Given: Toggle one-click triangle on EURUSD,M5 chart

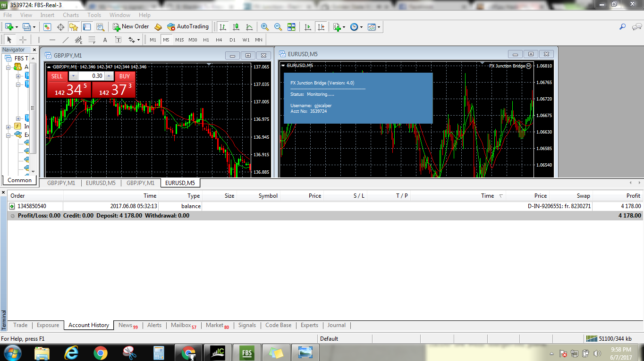Looking at the screenshot, I should pos(283,66).
